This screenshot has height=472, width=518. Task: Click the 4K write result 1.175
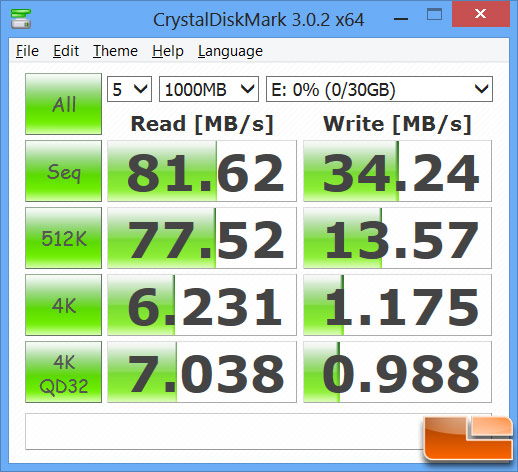[397, 305]
